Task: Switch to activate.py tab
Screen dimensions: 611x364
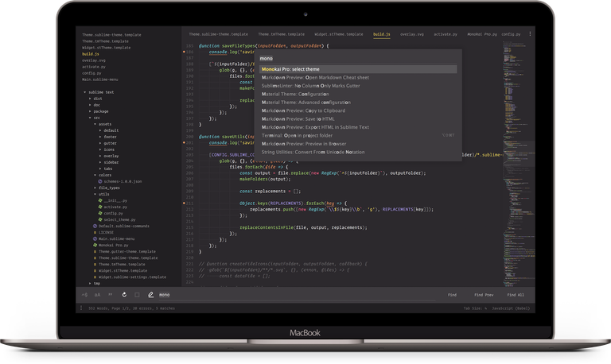Action: coord(446,34)
